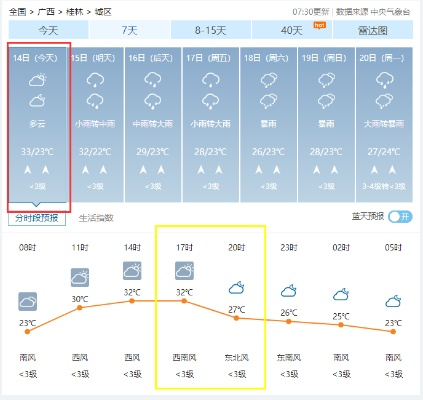The image size is (423, 400).
Task: Select the 14日 (今天) forecast card
Action: (x=37, y=125)
